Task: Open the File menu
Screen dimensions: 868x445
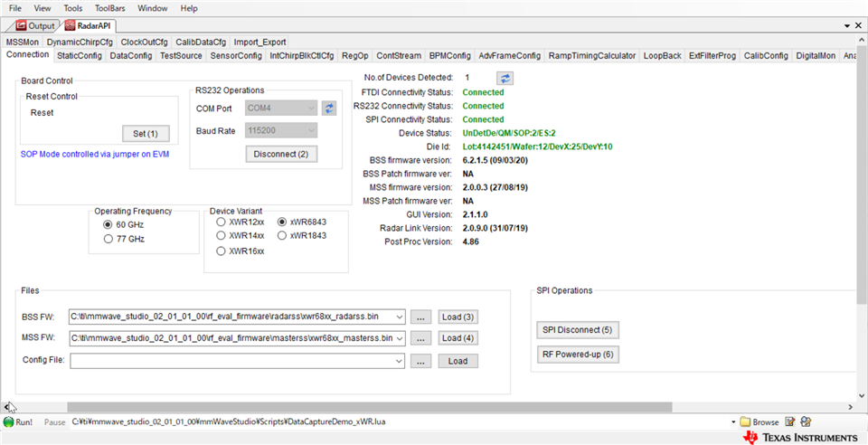Action: (x=15, y=8)
